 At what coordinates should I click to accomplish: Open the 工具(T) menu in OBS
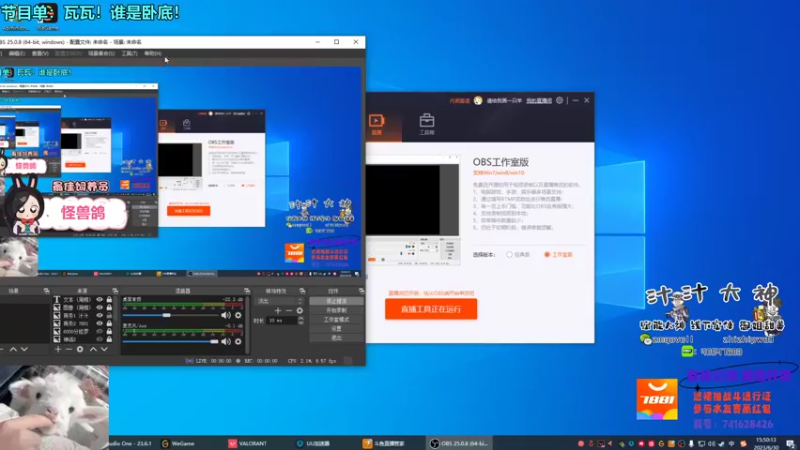[129, 54]
